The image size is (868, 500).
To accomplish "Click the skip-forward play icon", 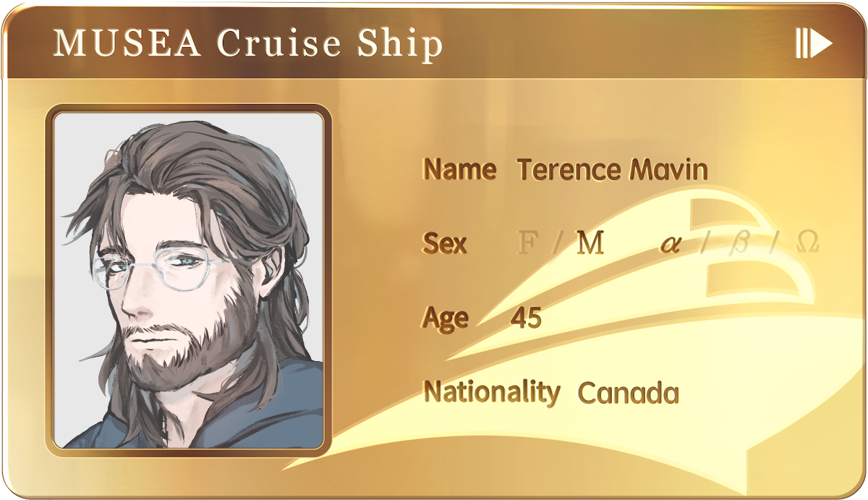I will click(x=814, y=43).
